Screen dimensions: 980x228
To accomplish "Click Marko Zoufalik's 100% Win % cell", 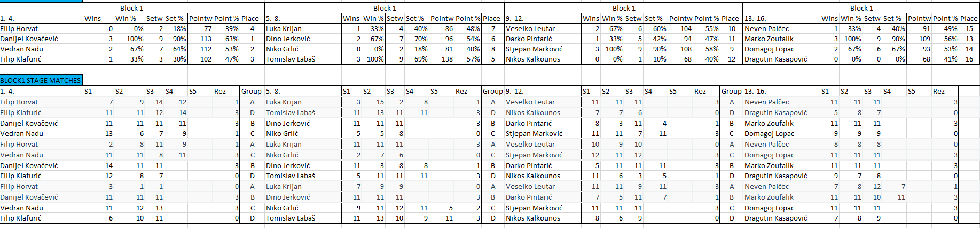I will coord(847,39).
